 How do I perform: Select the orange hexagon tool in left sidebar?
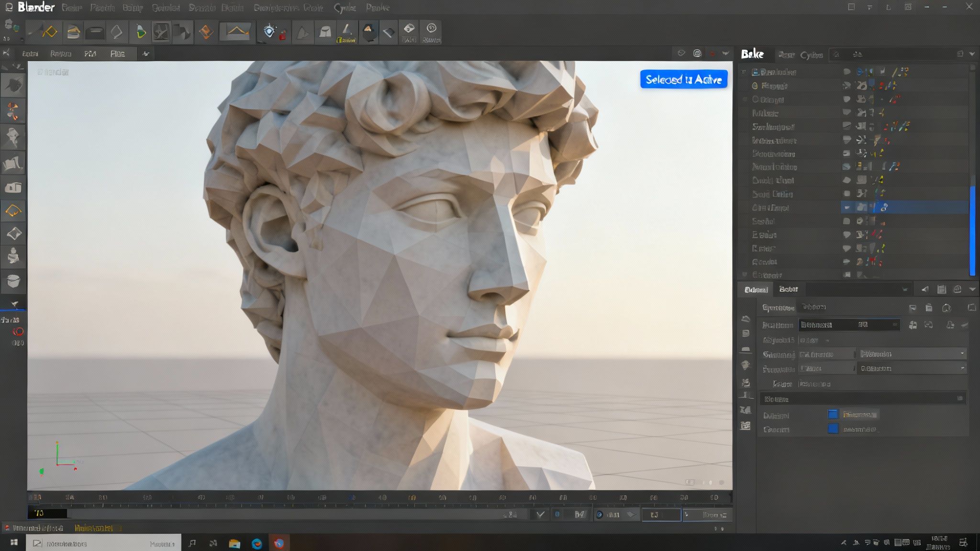[x=13, y=210]
